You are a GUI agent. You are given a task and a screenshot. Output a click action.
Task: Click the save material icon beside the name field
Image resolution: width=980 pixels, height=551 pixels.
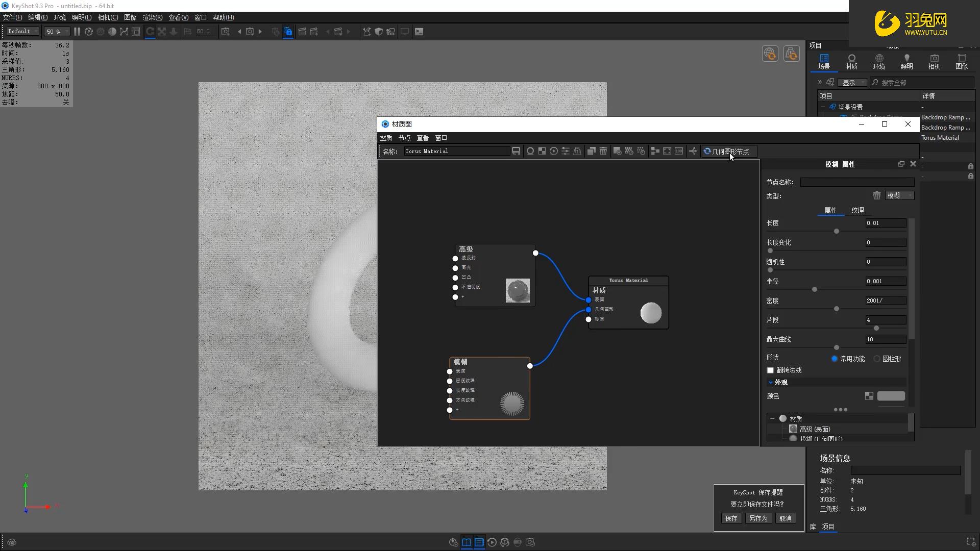[x=516, y=151]
